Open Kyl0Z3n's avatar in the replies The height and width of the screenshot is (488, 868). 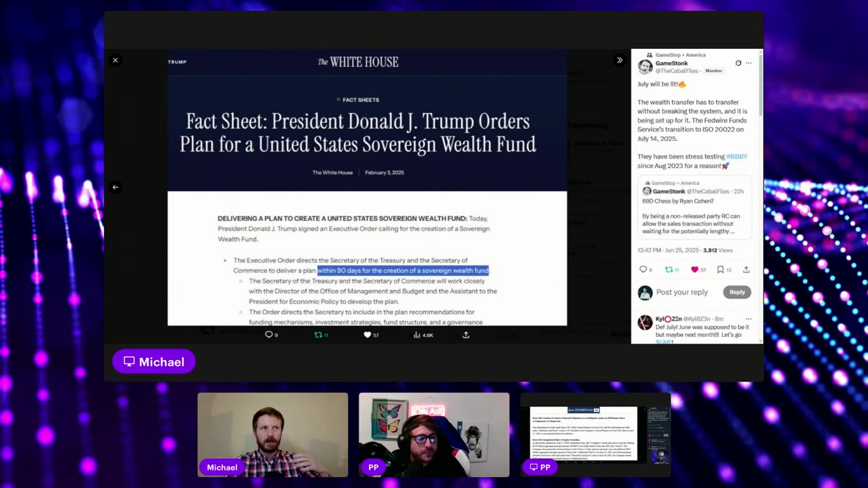pos(645,323)
